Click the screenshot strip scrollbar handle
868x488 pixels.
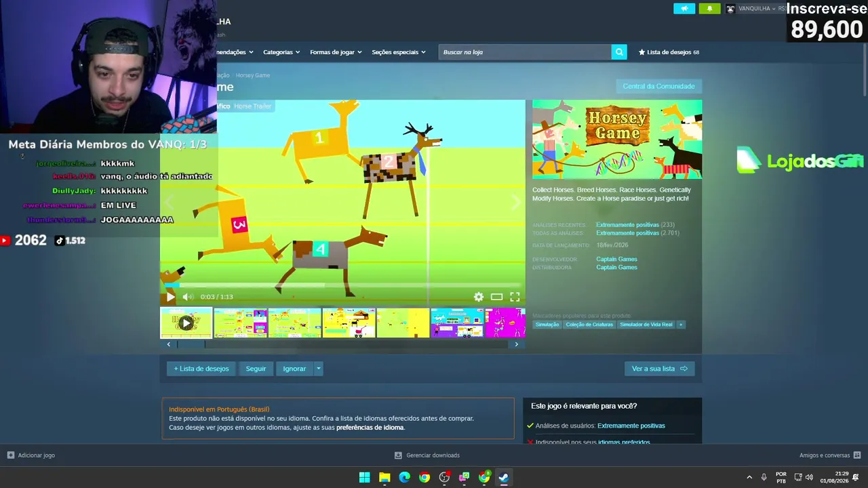coord(191,344)
